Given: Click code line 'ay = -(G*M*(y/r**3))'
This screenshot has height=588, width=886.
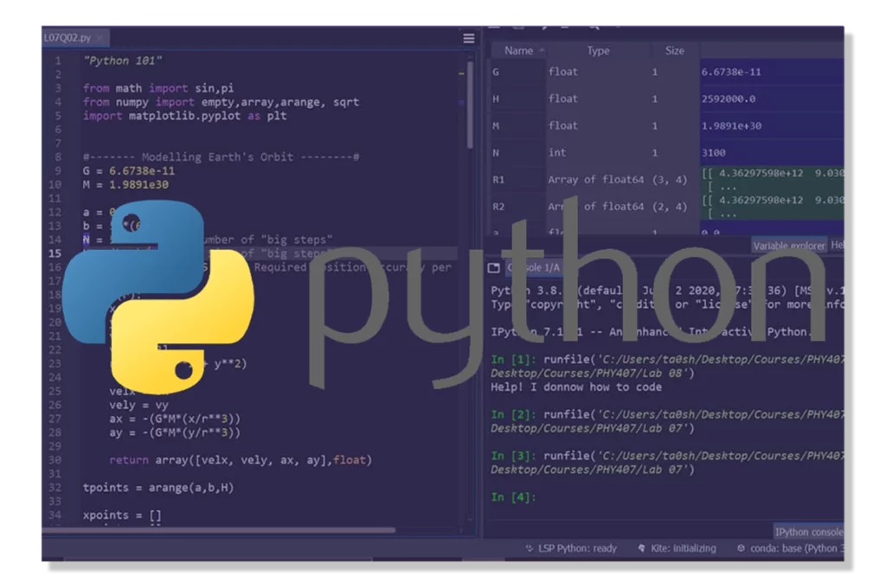Looking at the screenshot, I should pyautogui.click(x=175, y=432).
